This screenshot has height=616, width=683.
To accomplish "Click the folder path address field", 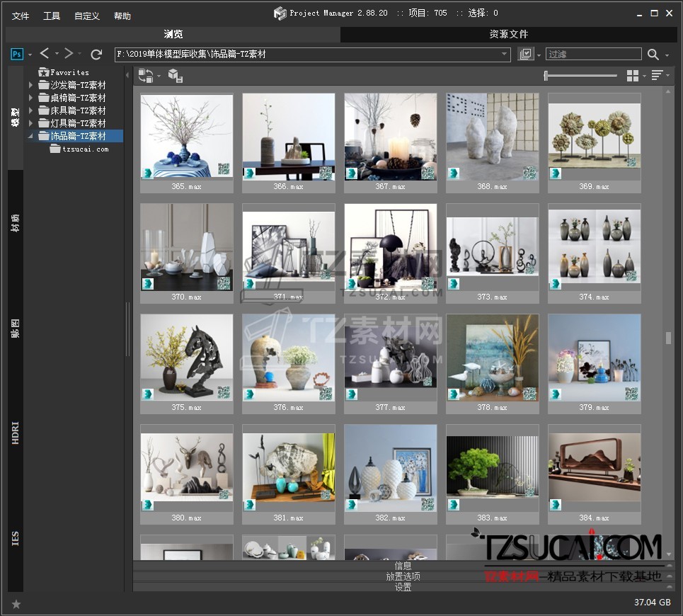I will point(312,54).
